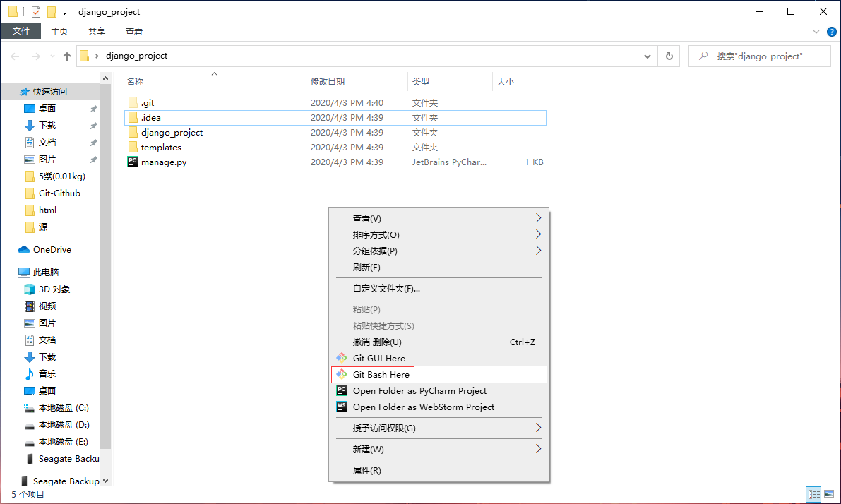Open the 查看 ribbon tab
Image resolution: width=841 pixels, height=504 pixels.
click(134, 31)
